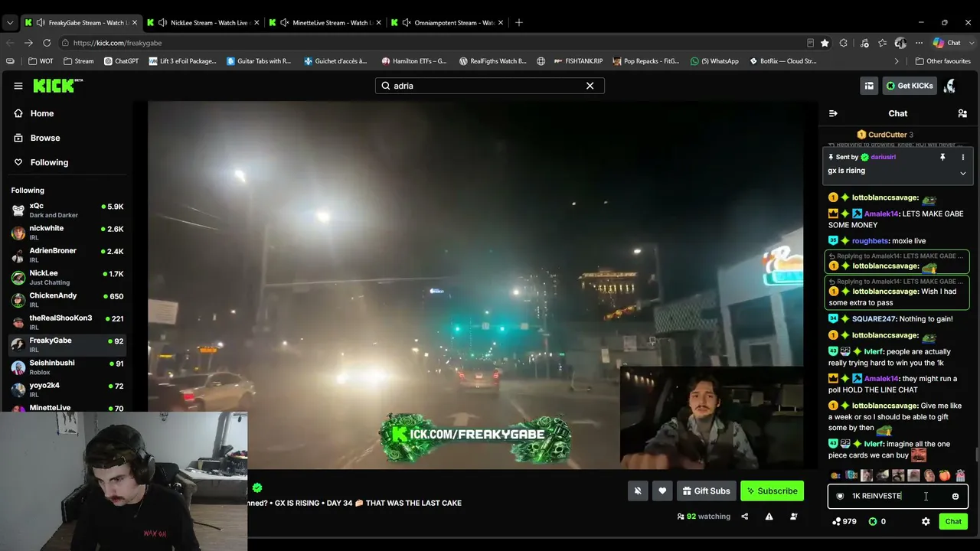Open the emoji picker in chat
This screenshot has width=980, height=551.
955,496
